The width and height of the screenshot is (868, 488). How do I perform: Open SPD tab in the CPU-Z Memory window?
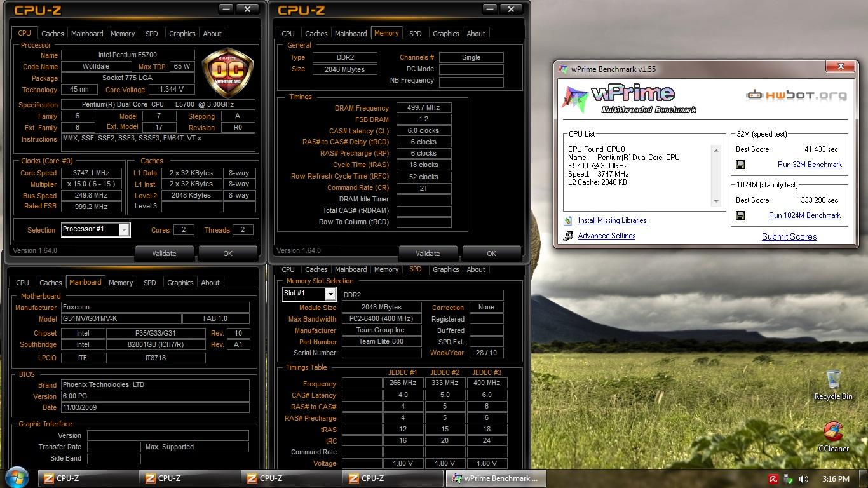click(416, 34)
